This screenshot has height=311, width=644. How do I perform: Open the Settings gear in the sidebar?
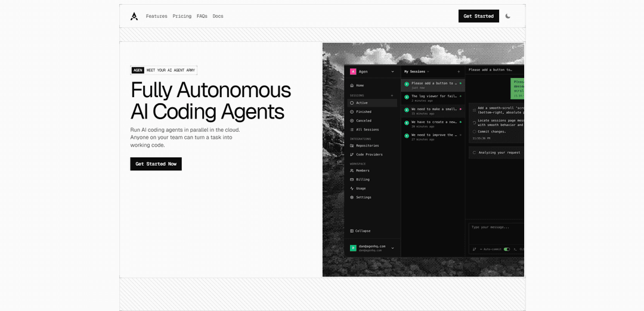(x=352, y=197)
